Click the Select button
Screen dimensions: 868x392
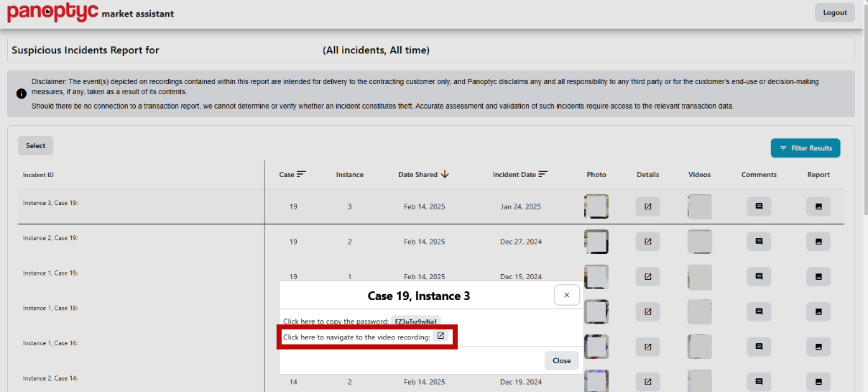coord(36,145)
